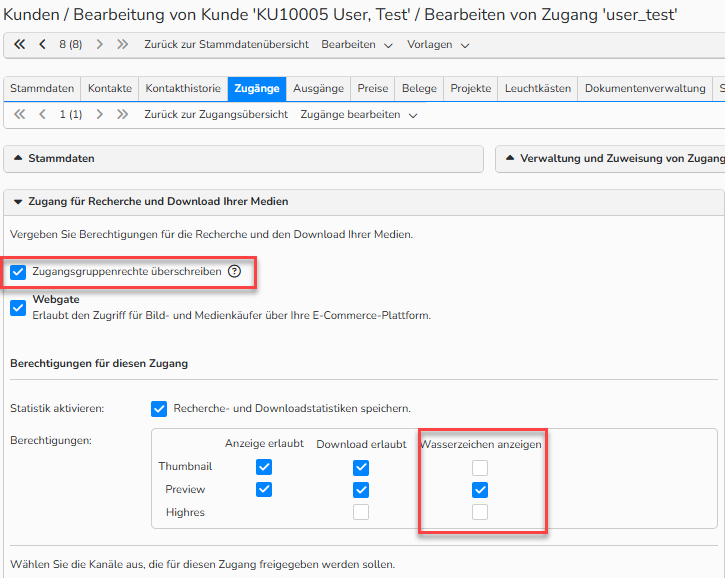Go to next Zugang arrow
This screenshot has height=578, width=725.
tap(99, 114)
